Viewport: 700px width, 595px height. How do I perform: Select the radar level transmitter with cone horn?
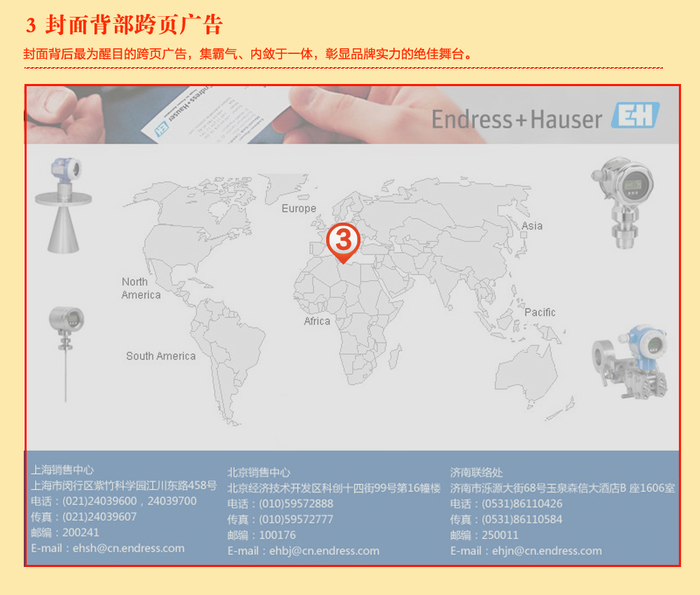(64, 204)
